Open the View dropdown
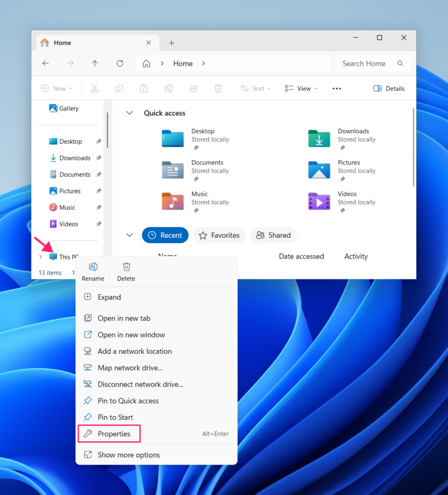This screenshot has height=495, width=448. [x=301, y=88]
